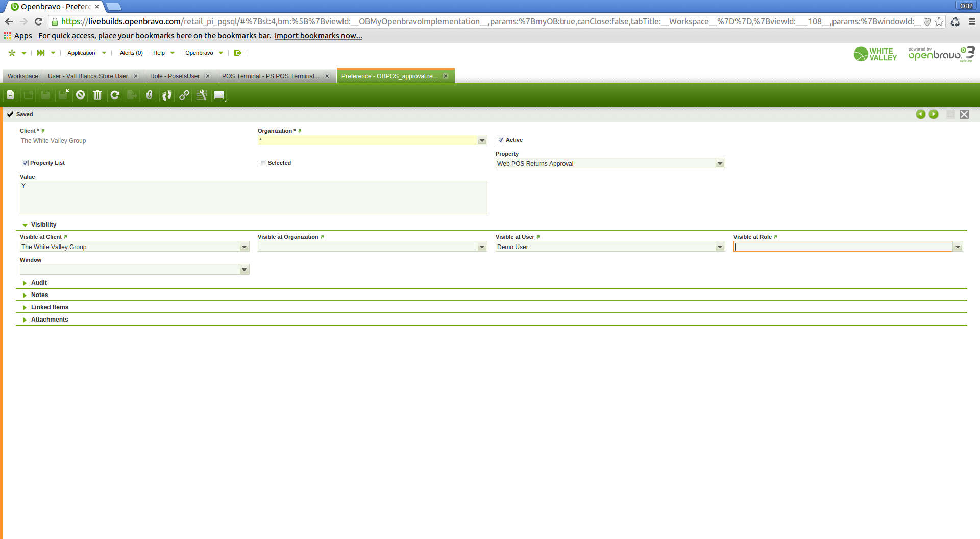Screen dimensions: 980x539
Task: Open the Window dropdown
Action: [x=244, y=269]
